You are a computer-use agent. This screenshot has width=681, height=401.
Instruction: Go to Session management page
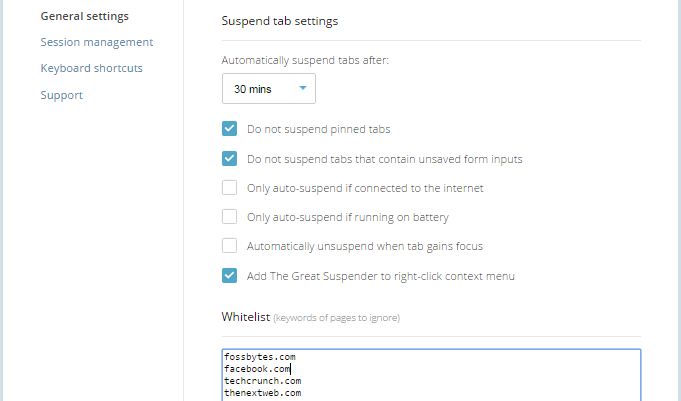[96, 42]
